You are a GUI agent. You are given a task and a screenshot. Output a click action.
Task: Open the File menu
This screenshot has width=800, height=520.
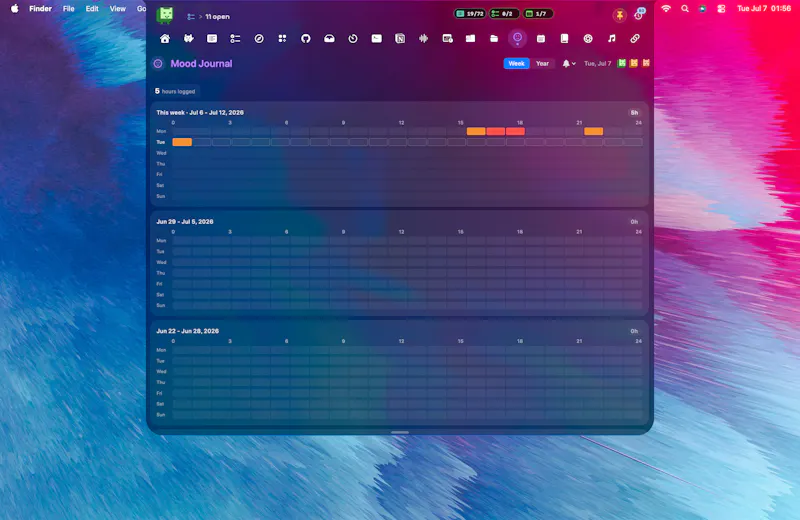coord(68,8)
